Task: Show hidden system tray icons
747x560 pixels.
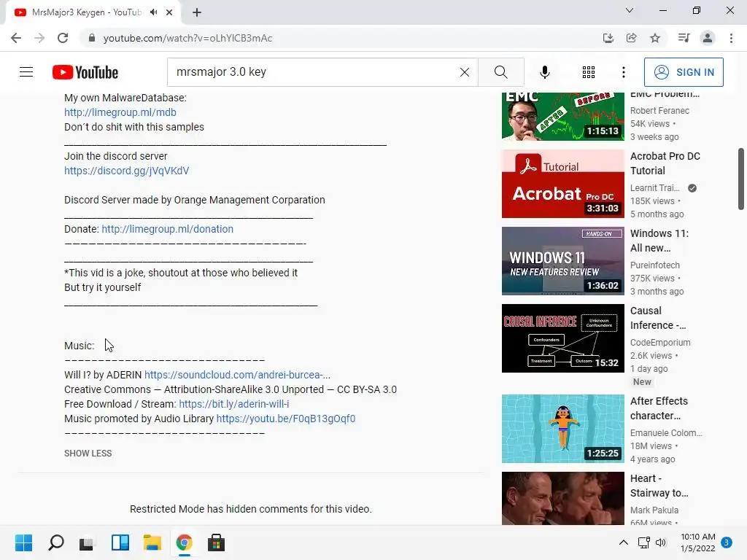Action: [x=623, y=542]
